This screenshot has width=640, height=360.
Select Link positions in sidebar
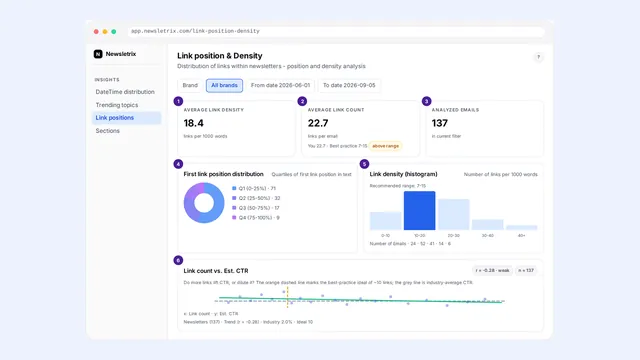point(127,118)
